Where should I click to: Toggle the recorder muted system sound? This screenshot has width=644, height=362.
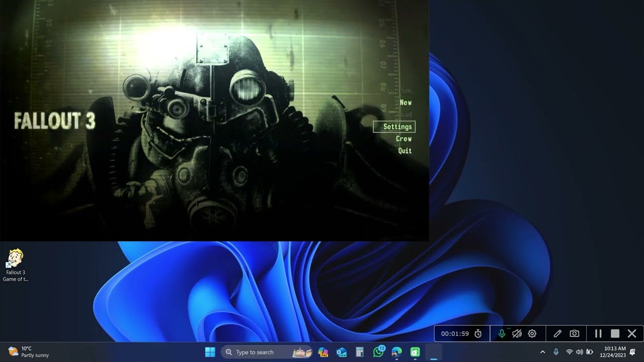(x=517, y=333)
